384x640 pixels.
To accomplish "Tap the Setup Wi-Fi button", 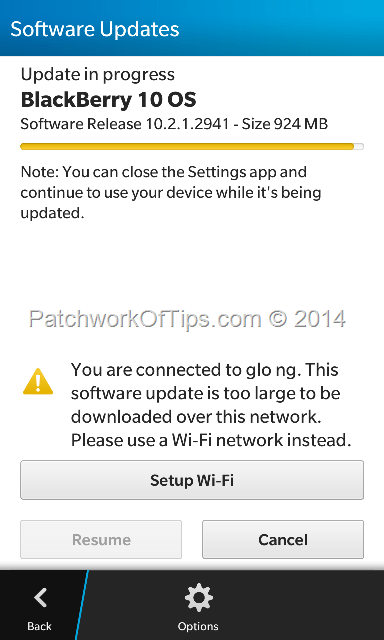I will tap(192, 480).
